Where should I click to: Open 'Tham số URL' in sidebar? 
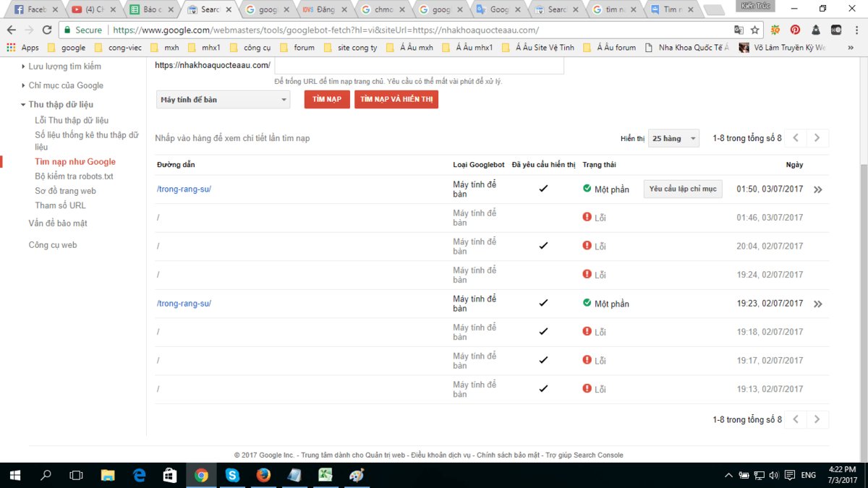point(60,205)
